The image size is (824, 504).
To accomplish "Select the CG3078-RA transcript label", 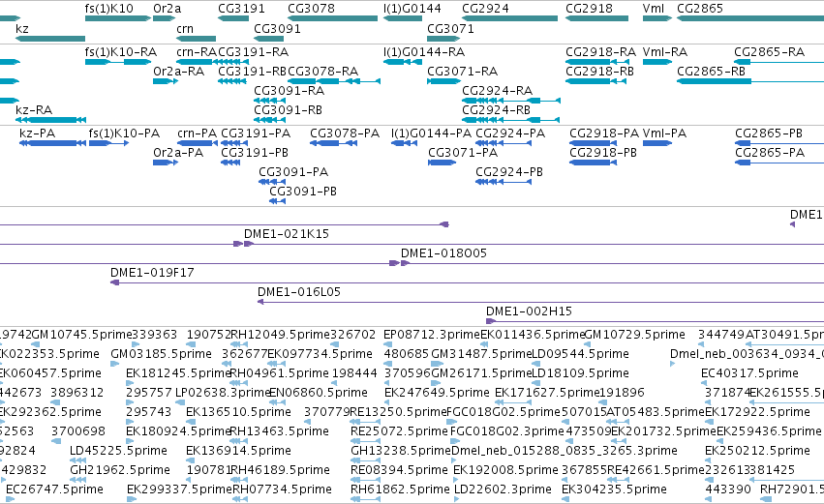I will (322, 71).
